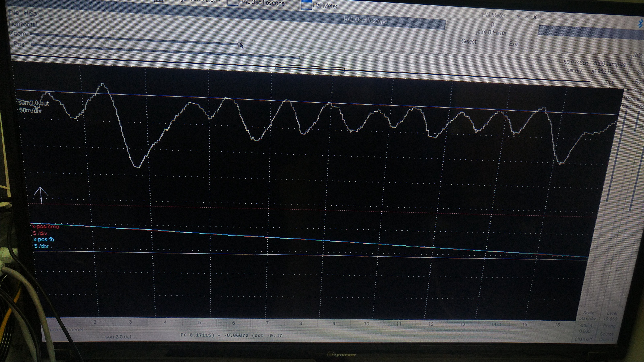644x362 pixels.
Task: Click the f( 0.17115) cursor readout
Action: pos(231,335)
